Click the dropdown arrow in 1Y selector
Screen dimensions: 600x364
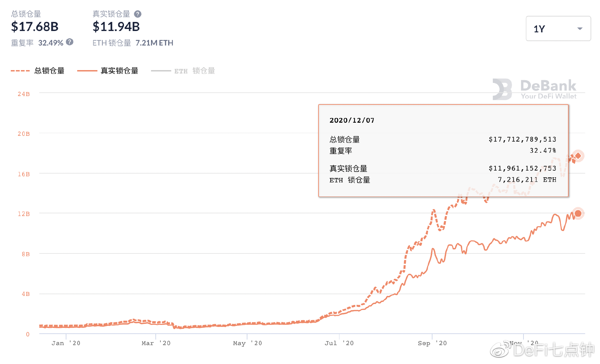click(x=580, y=29)
